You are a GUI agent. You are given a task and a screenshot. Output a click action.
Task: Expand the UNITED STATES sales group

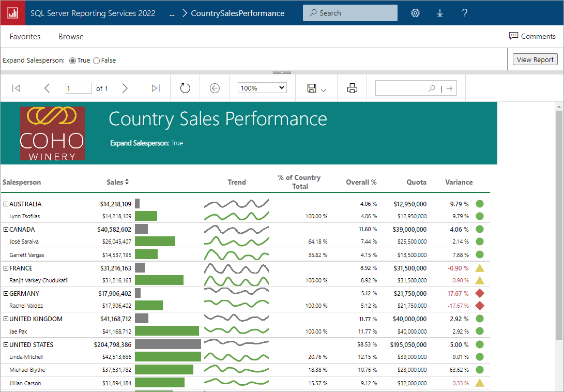(x=5, y=344)
